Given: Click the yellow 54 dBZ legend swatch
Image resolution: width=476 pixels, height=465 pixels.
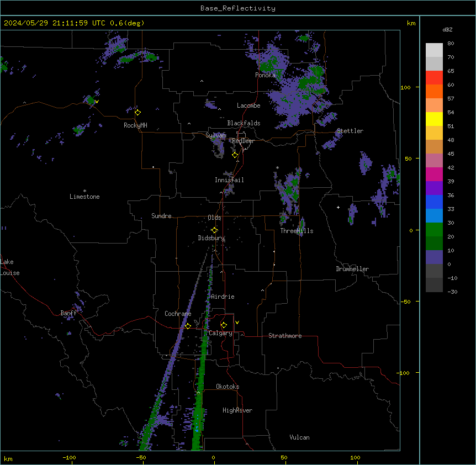Looking at the screenshot, I should (434, 119).
